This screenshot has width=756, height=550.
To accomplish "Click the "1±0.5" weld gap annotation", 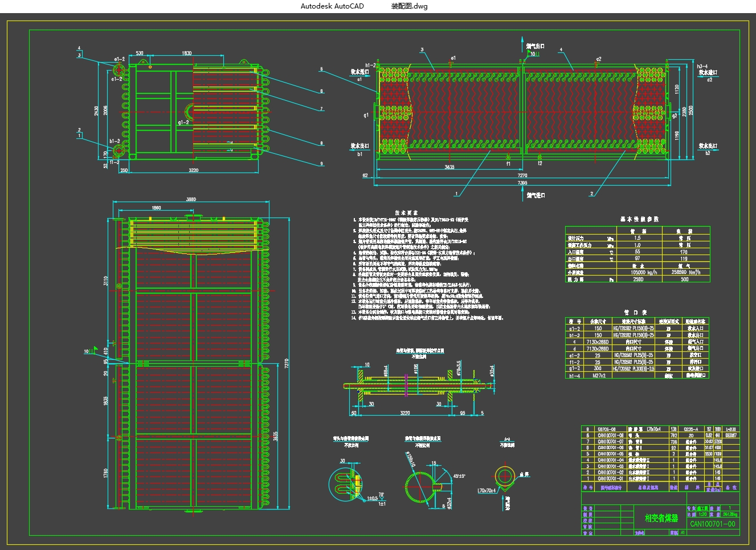I will coord(371,498).
